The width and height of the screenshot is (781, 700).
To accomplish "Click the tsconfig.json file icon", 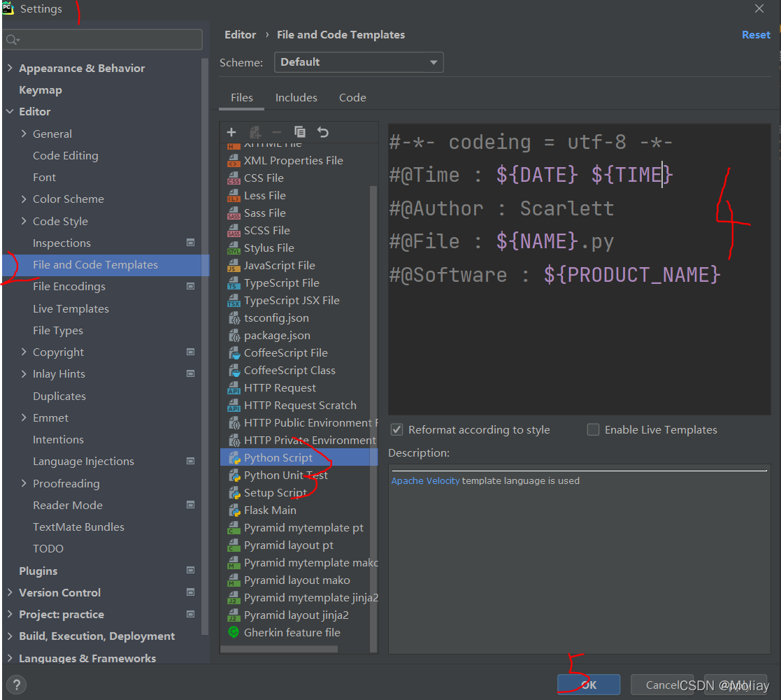I will point(234,318).
